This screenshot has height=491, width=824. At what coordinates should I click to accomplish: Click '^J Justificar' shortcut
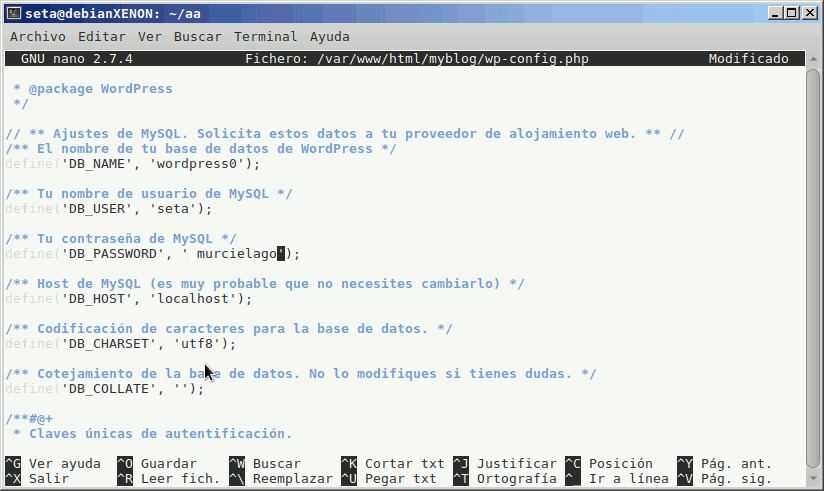tap(504, 464)
